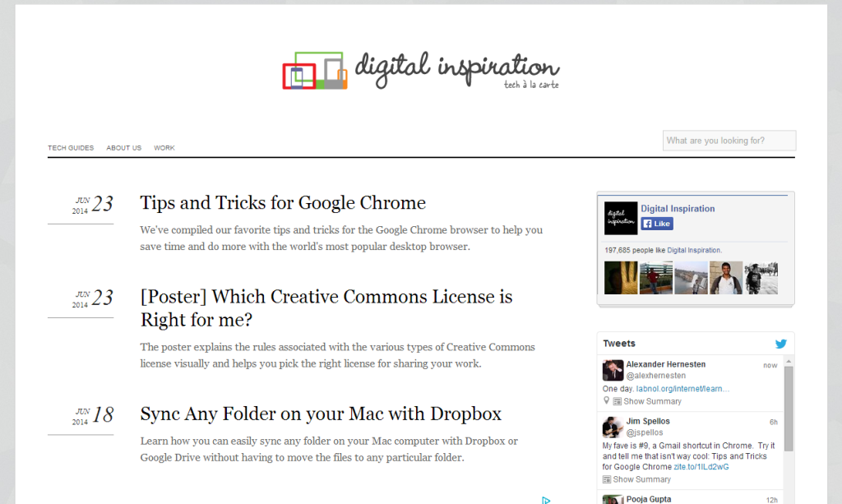842x504 pixels.
Task: Click the Twitter bird icon in Tweets
Action: [781, 344]
